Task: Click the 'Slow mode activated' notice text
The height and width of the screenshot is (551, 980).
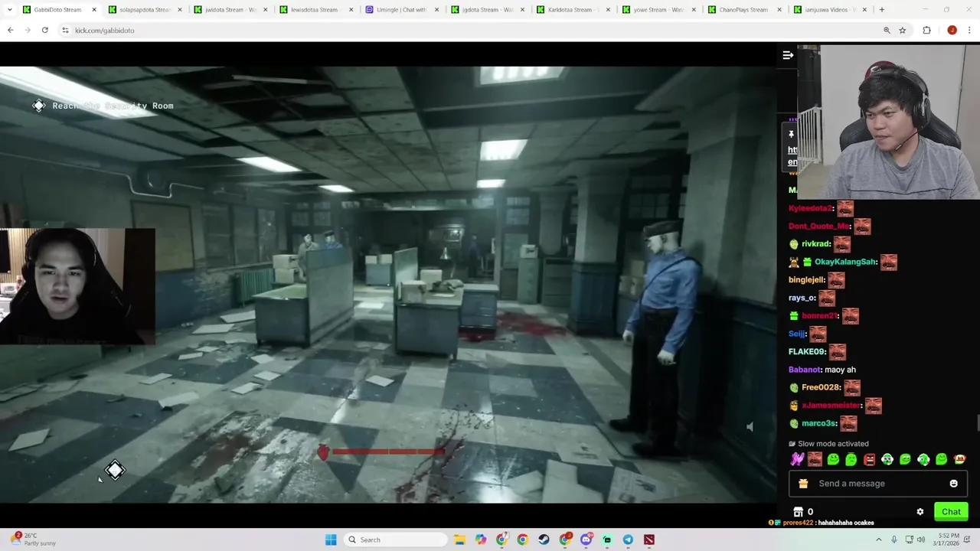Action: [833, 444]
